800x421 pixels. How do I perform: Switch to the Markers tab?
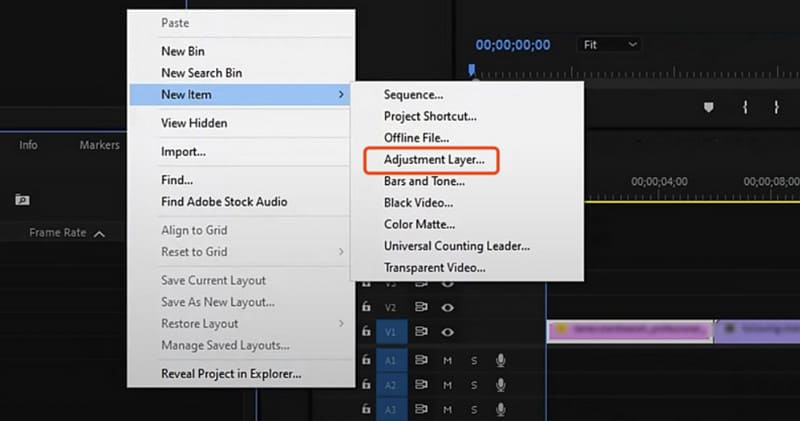(x=99, y=145)
